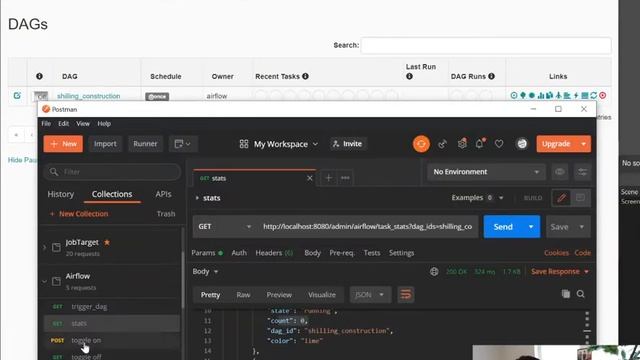This screenshot has width=640, height=360.
Task: Open the Send button arrow dropdown
Action: [531, 227]
